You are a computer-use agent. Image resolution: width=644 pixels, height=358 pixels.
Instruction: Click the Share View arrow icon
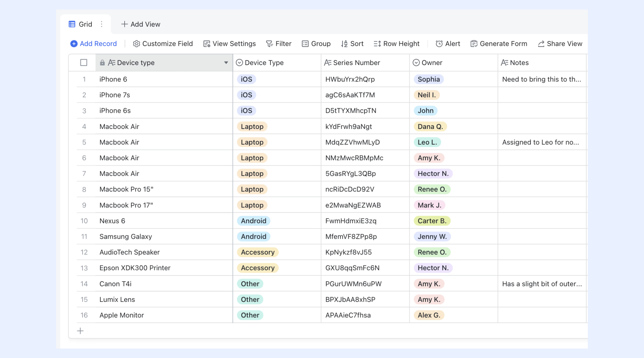[541, 44]
